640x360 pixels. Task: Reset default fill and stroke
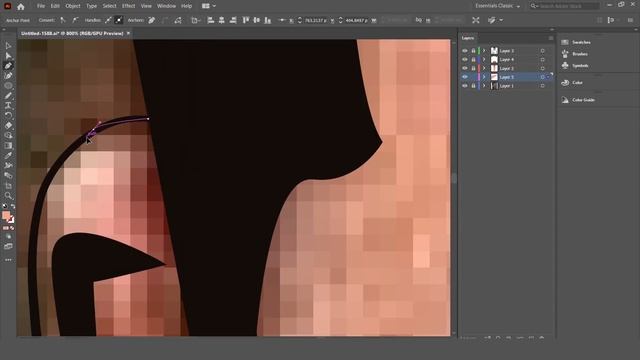pos(4,207)
